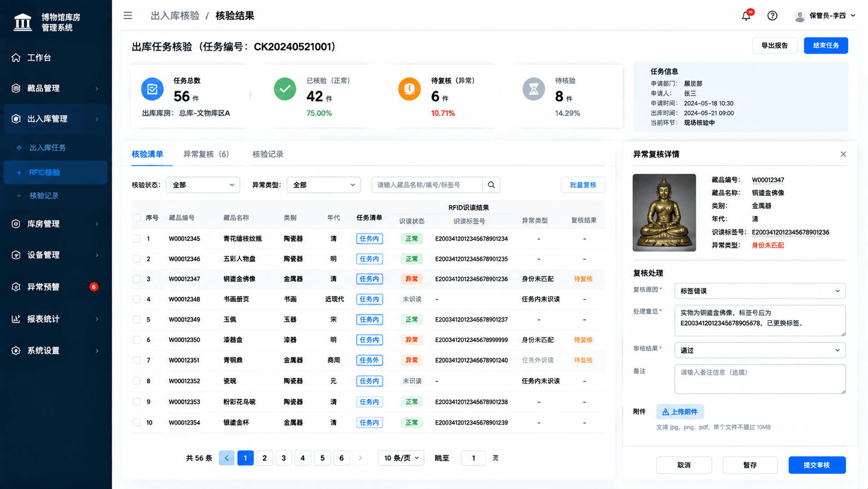868x489 pixels.
Task: Check the row for 青花缠枝纹瓶
Action: [137, 239]
